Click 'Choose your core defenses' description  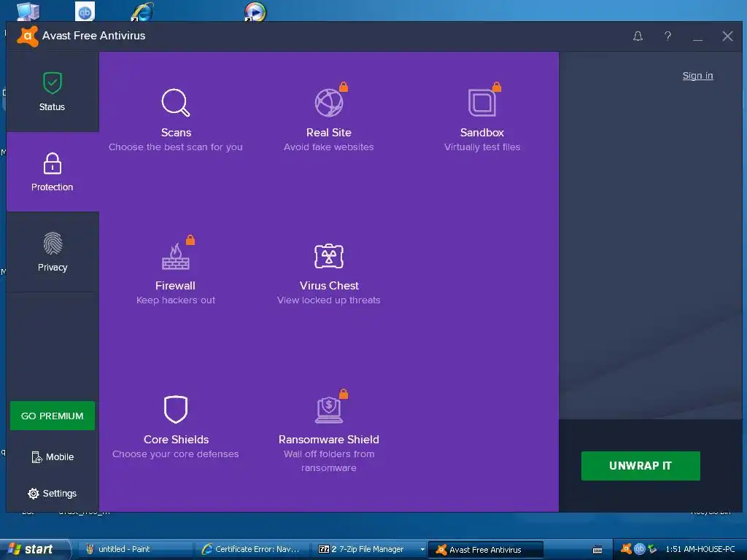(x=175, y=454)
